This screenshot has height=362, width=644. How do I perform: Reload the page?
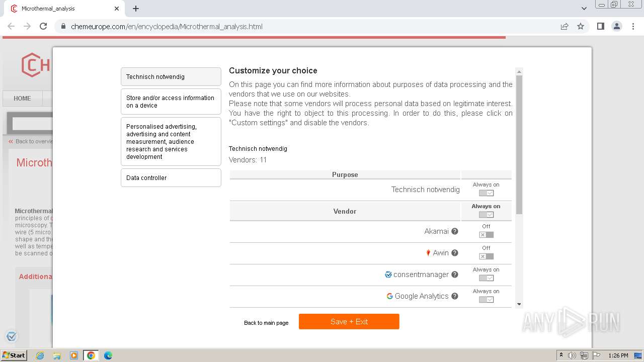[43, 26]
